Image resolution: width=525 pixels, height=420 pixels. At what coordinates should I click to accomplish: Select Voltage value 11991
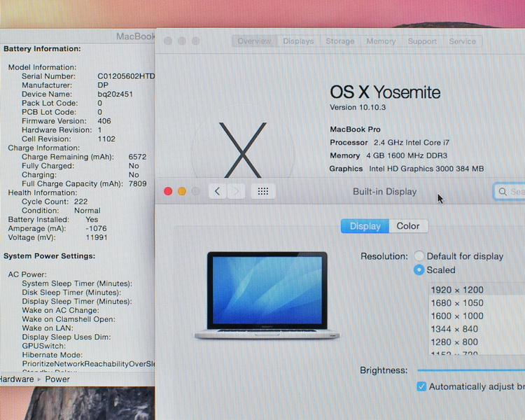[x=97, y=237]
